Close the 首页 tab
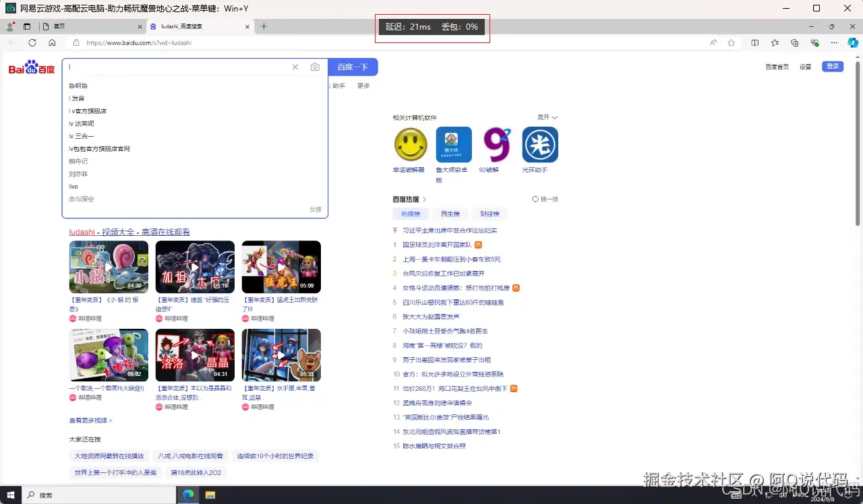The width and height of the screenshot is (863, 504). (140, 26)
